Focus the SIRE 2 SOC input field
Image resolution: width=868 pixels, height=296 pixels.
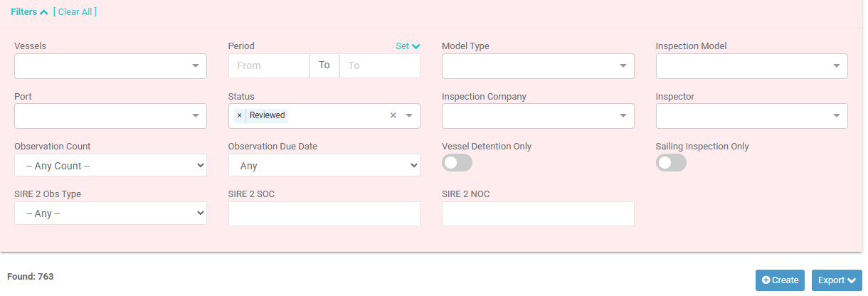click(x=324, y=213)
